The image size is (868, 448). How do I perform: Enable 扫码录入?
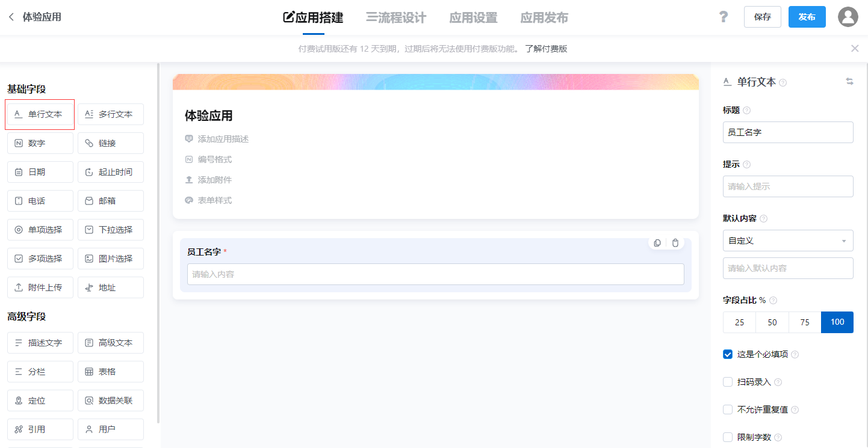pyautogui.click(x=727, y=382)
